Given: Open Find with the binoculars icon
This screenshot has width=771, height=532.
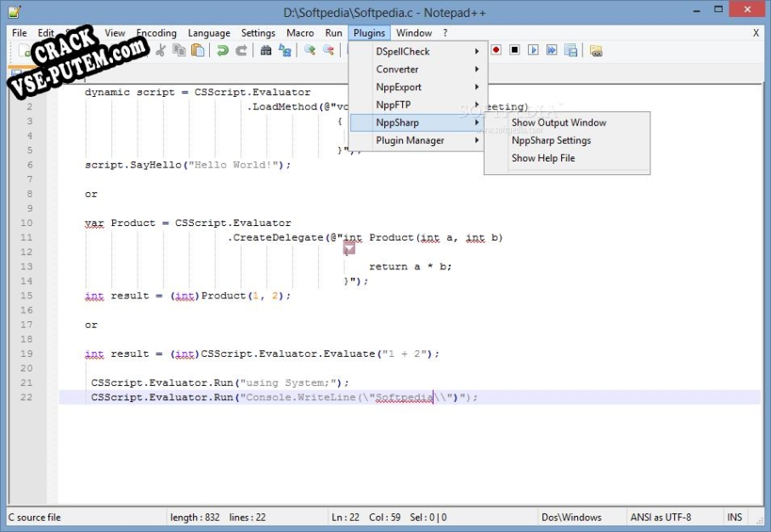Looking at the screenshot, I should (266, 51).
